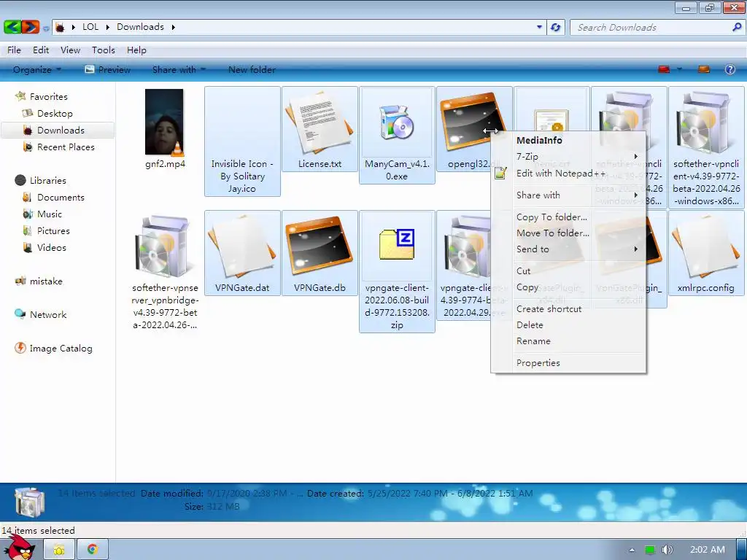The image size is (747, 560).
Task: Change view with the red view icon
Action: point(664,69)
